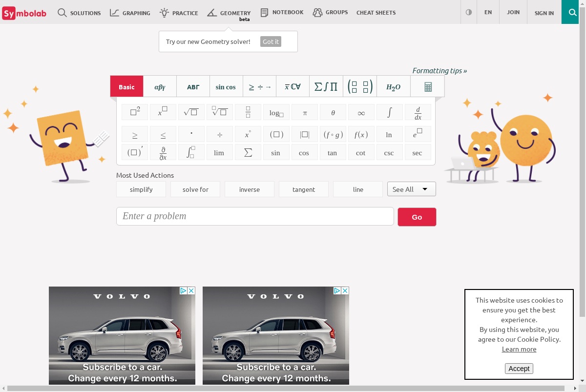The image size is (586, 392).
Task: Click the Go button
Action: [x=417, y=217]
